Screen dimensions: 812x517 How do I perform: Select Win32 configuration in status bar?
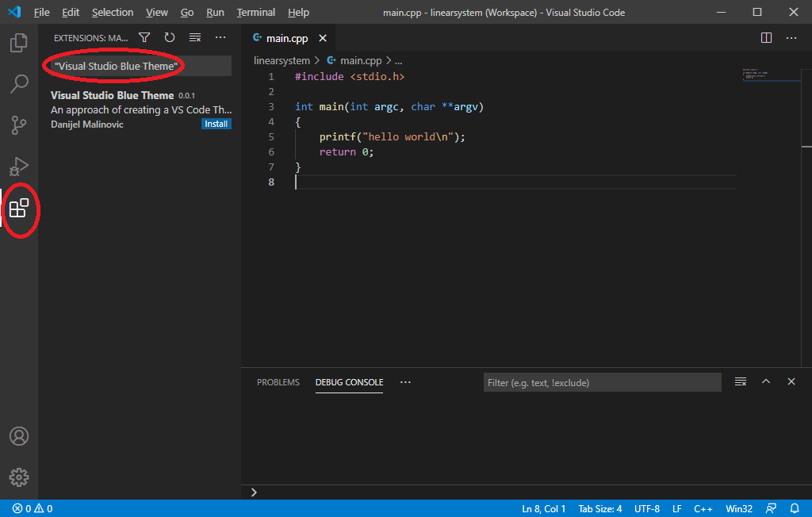coord(739,509)
